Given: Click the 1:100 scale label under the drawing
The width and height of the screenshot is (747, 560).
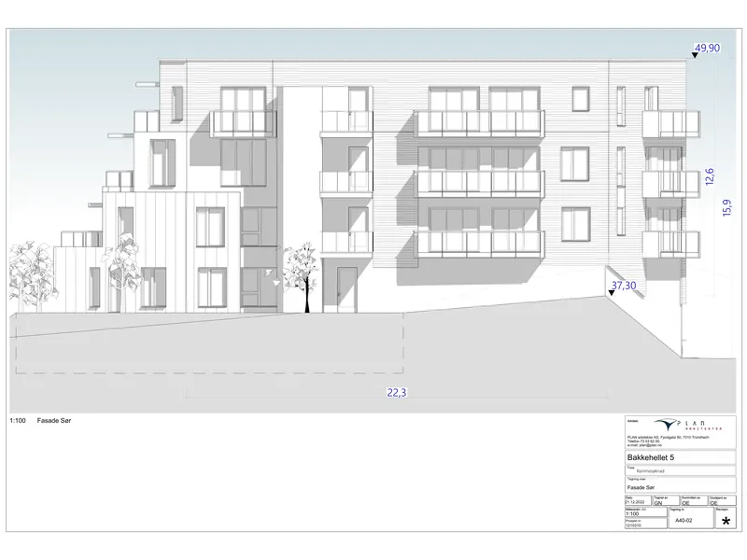Looking at the screenshot, I should coord(18,421).
